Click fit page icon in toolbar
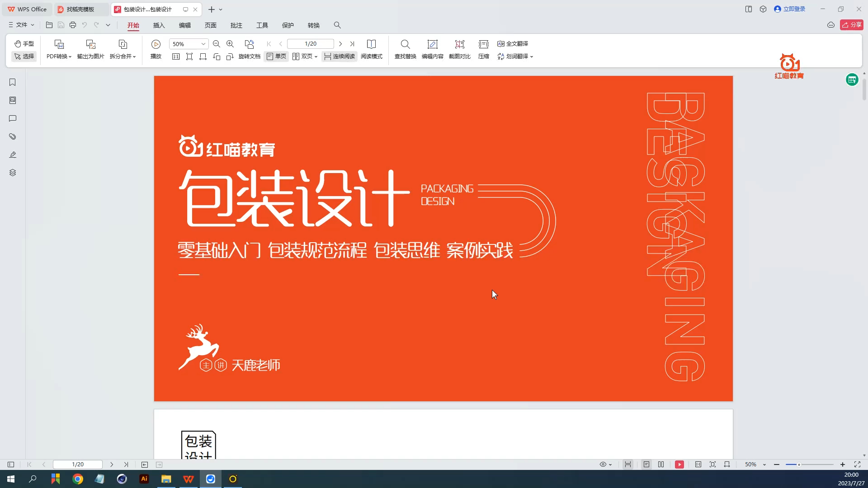The image size is (868, 488). [x=189, y=56]
